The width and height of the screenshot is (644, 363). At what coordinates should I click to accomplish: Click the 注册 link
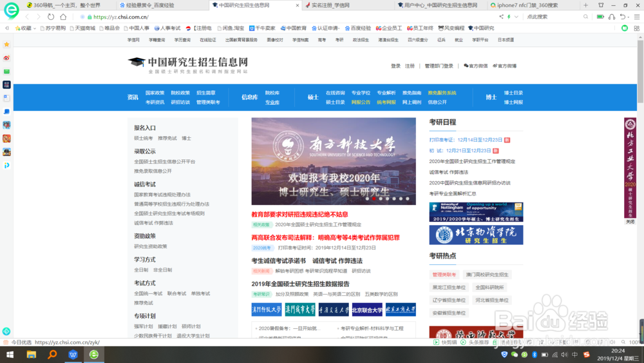(x=410, y=66)
